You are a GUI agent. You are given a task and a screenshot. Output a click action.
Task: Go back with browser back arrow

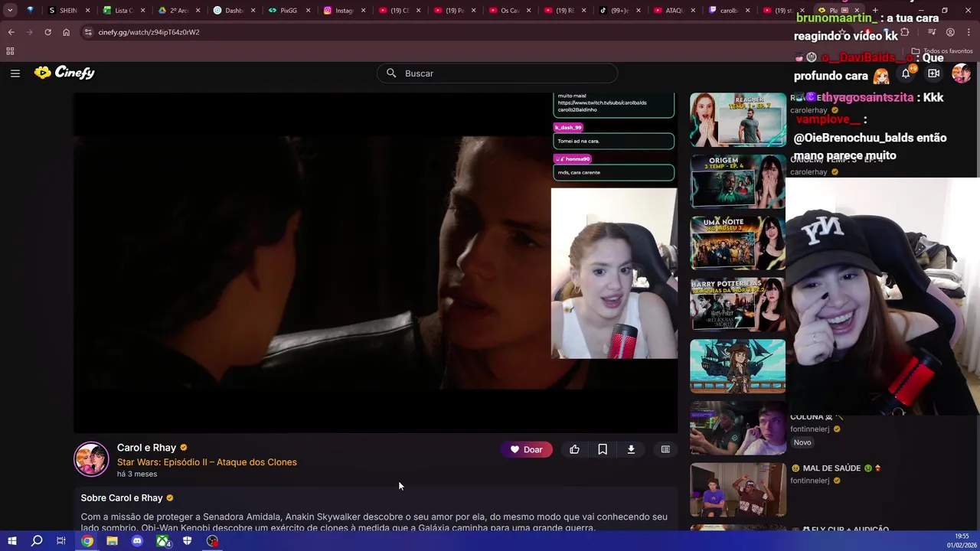point(11,32)
